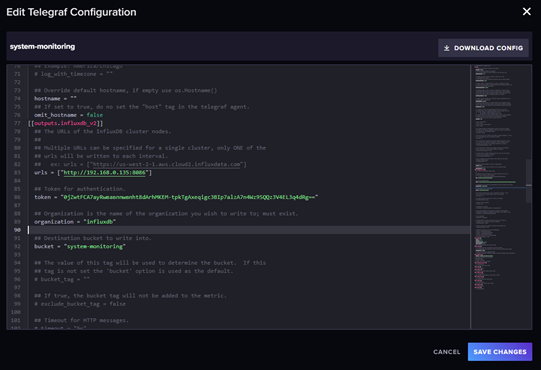Screen dimensions: 541x370
Task: Click the "## Token for authentication." comment
Action: [80, 189]
